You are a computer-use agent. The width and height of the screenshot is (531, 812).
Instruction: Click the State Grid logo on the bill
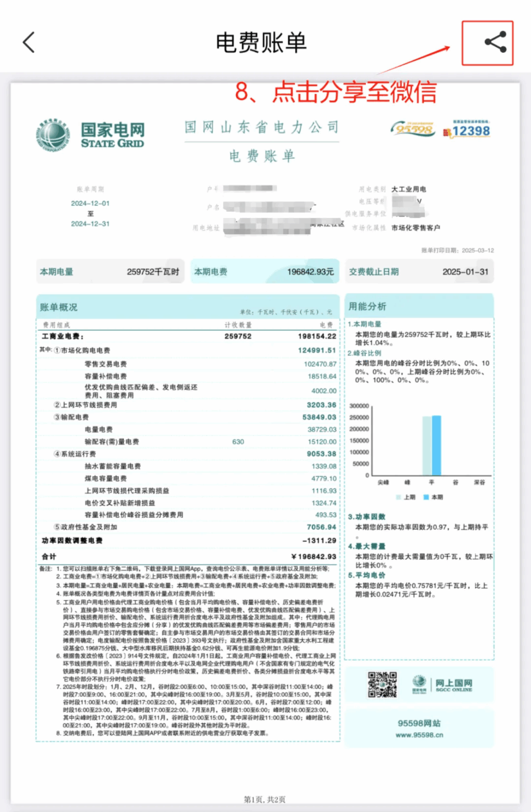pyautogui.click(x=90, y=135)
